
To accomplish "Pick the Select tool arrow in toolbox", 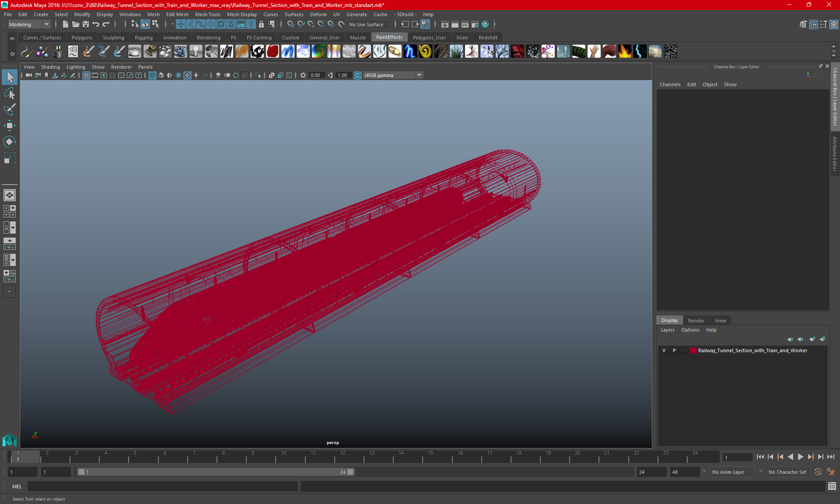I will point(9,77).
